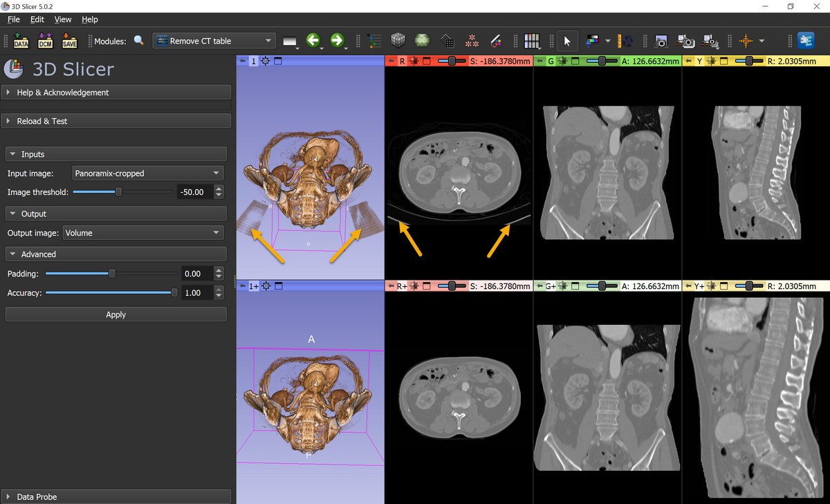This screenshot has width=830, height=504.
Task: Click the Accuracy value stepper
Action: point(219,293)
